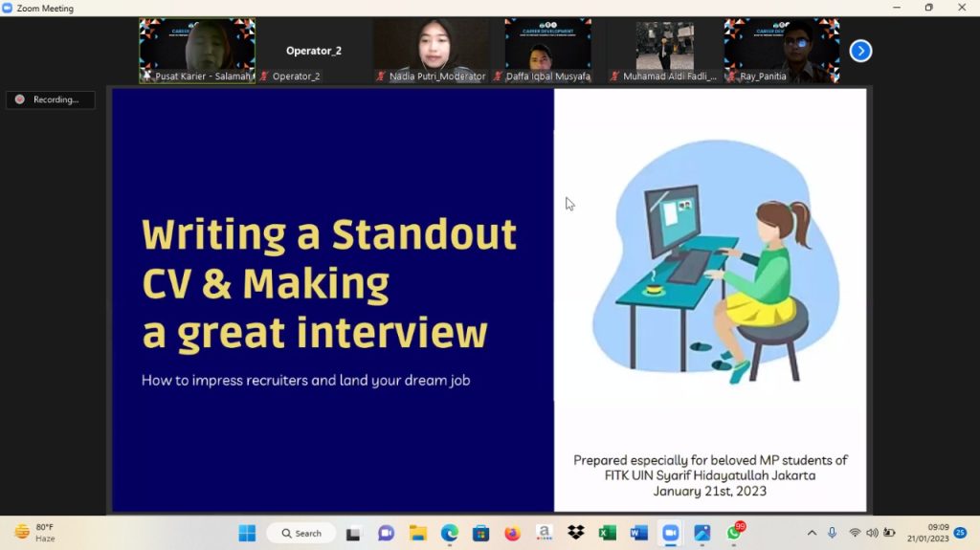Image resolution: width=980 pixels, height=550 pixels.
Task: Select Daffa Iqbal Musyafa's video thumbnail
Action: [547, 51]
